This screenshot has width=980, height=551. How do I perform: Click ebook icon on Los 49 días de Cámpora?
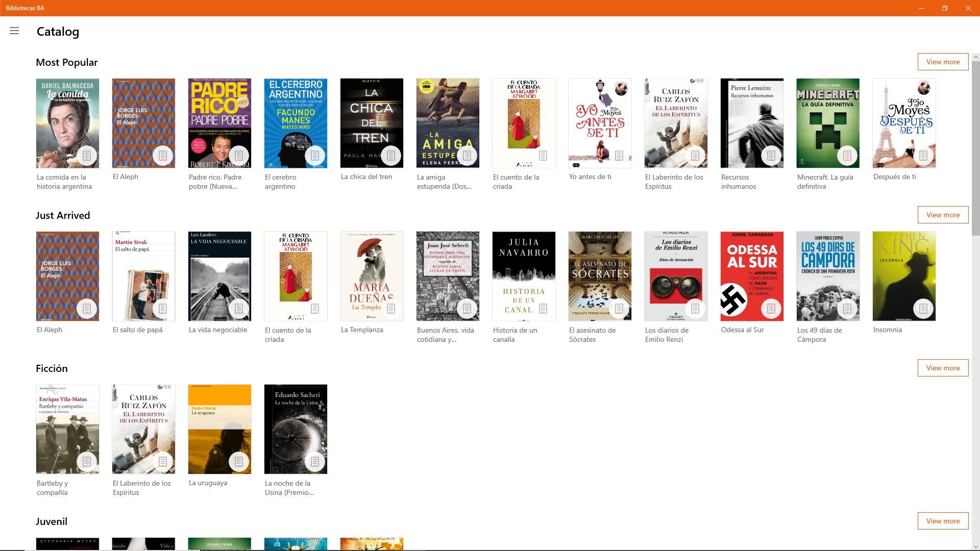tap(847, 309)
